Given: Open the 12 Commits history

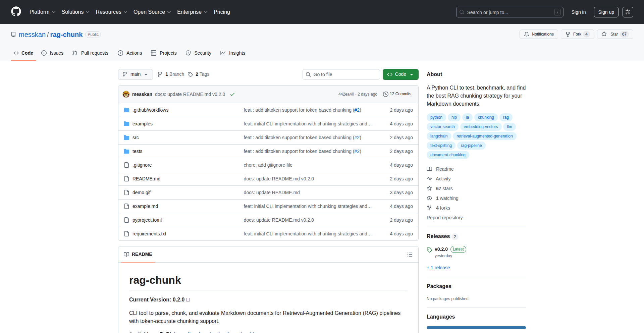Looking at the screenshot, I should pos(397,94).
